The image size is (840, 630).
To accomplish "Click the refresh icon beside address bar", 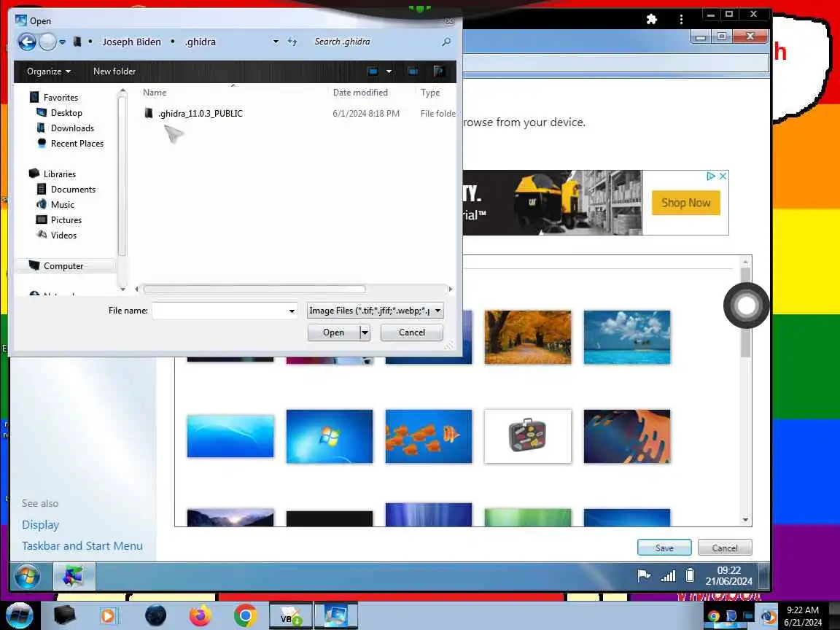I will click(292, 42).
